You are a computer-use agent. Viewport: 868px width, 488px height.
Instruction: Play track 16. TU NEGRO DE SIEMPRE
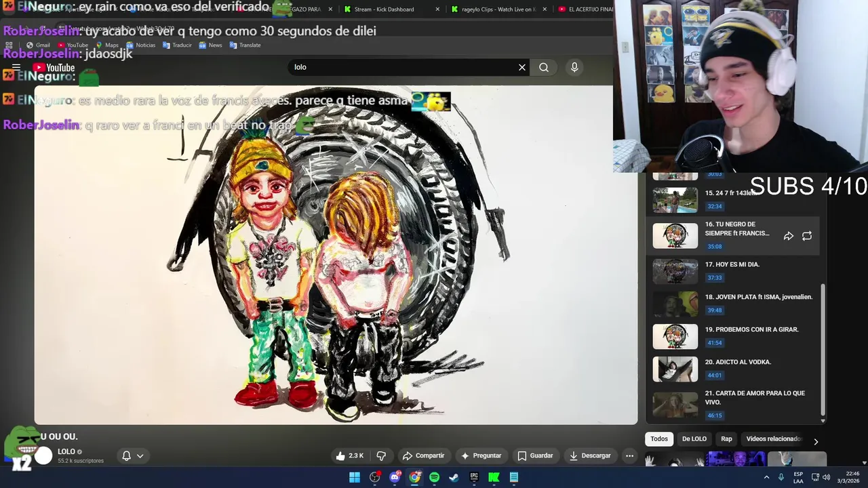tap(732, 235)
